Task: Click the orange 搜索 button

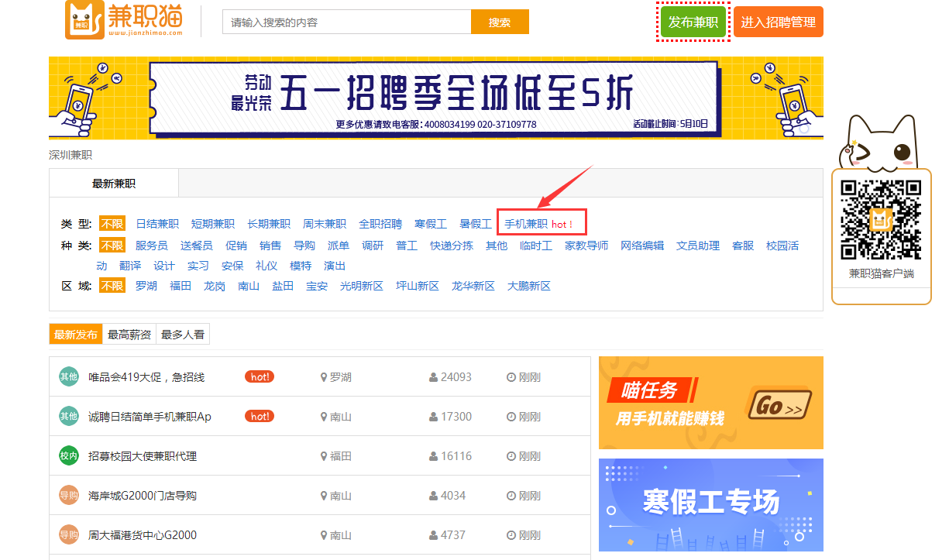Action: pos(500,22)
